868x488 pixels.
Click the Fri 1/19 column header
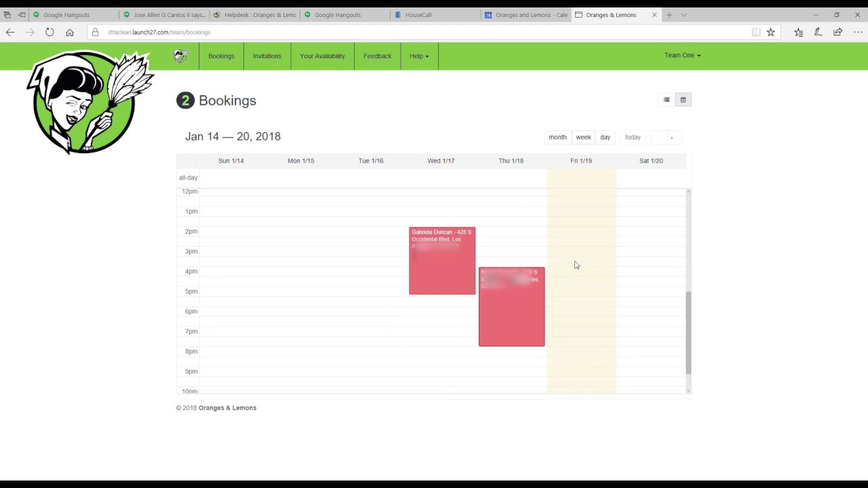(x=581, y=161)
